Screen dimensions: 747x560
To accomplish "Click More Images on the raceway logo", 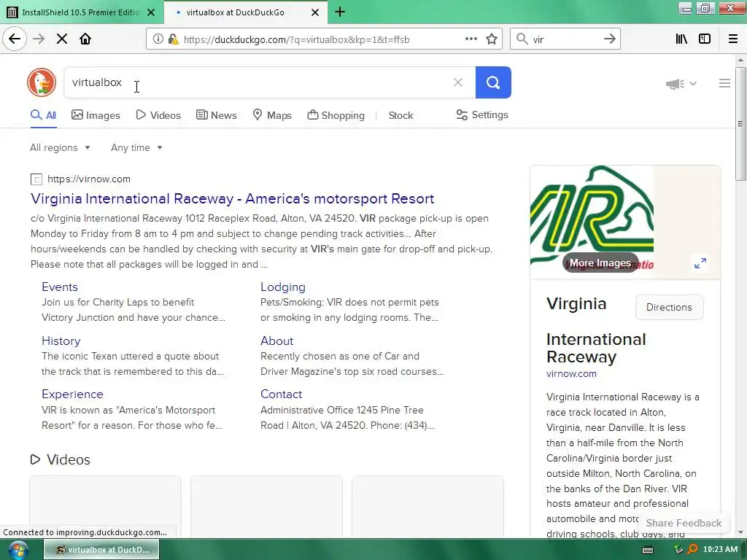I will pyautogui.click(x=600, y=262).
